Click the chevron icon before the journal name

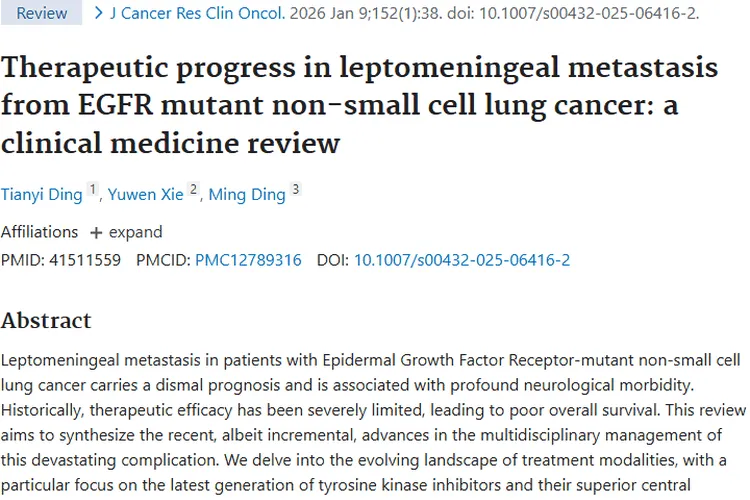tap(98, 13)
